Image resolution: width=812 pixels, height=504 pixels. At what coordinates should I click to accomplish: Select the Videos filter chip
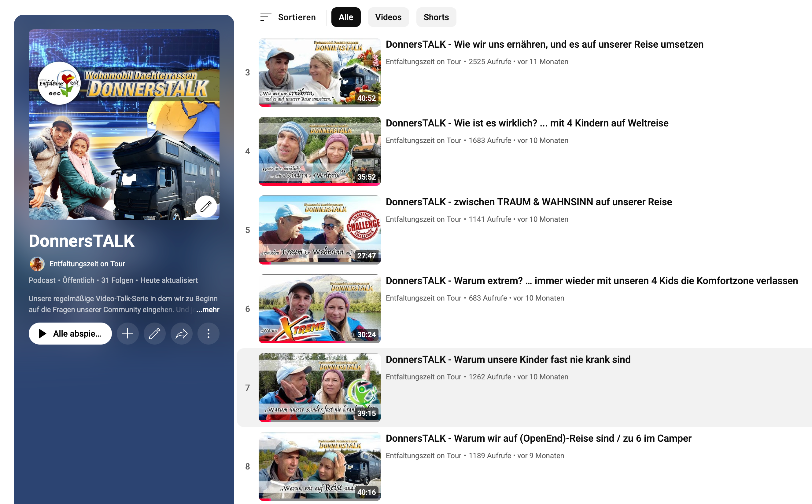click(388, 17)
